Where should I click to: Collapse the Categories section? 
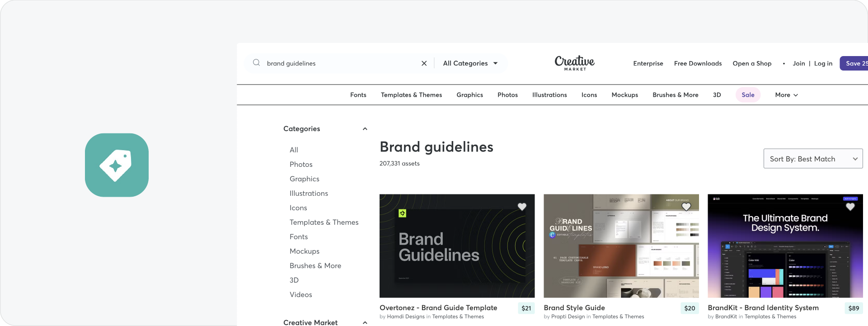[365, 129]
